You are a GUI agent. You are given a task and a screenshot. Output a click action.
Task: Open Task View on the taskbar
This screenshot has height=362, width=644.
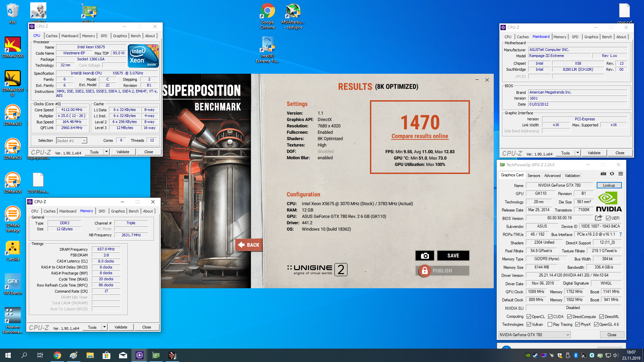(x=40, y=355)
